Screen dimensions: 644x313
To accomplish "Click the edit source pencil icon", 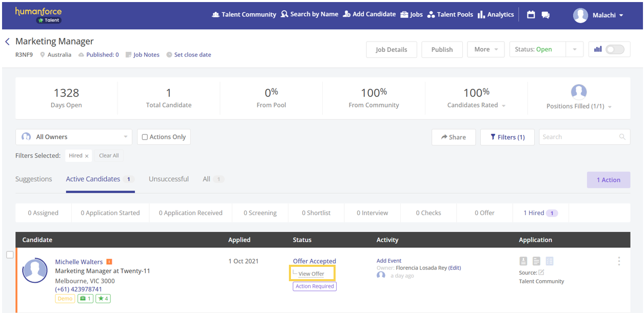I will point(541,272).
